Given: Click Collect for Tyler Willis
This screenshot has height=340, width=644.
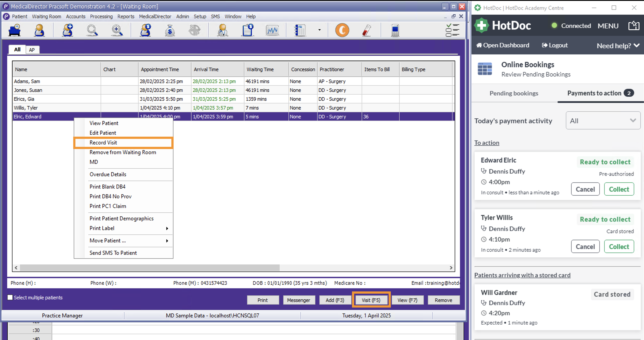Looking at the screenshot, I should tap(619, 246).
